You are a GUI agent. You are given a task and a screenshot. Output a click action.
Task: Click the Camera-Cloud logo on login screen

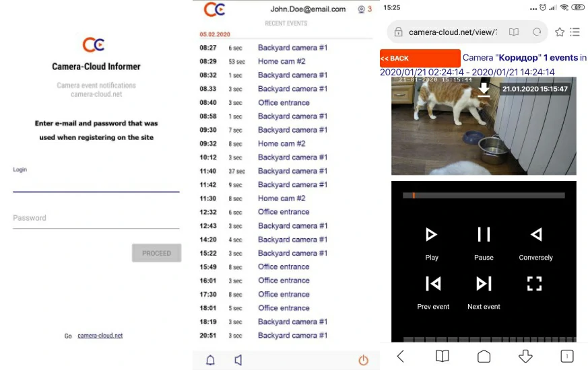click(94, 45)
